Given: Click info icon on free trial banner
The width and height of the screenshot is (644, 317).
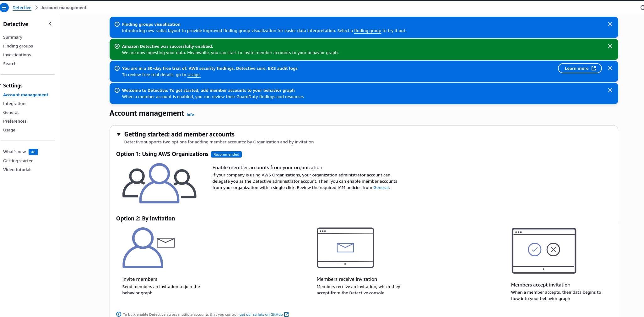Looking at the screenshot, I should click(x=117, y=68).
